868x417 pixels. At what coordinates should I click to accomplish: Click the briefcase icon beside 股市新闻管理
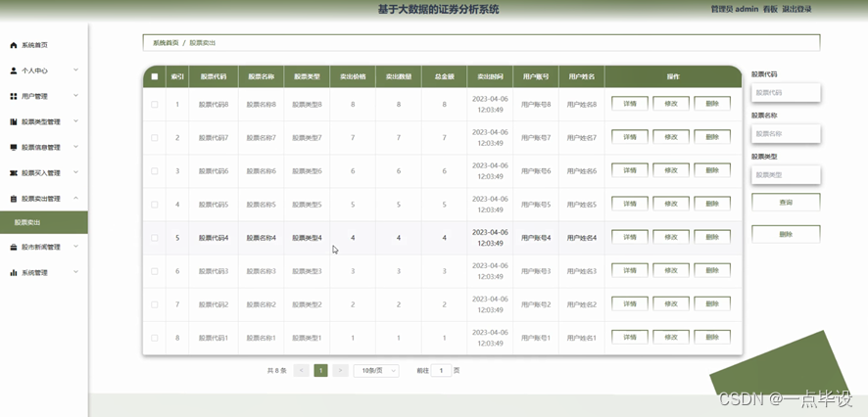pos(14,248)
